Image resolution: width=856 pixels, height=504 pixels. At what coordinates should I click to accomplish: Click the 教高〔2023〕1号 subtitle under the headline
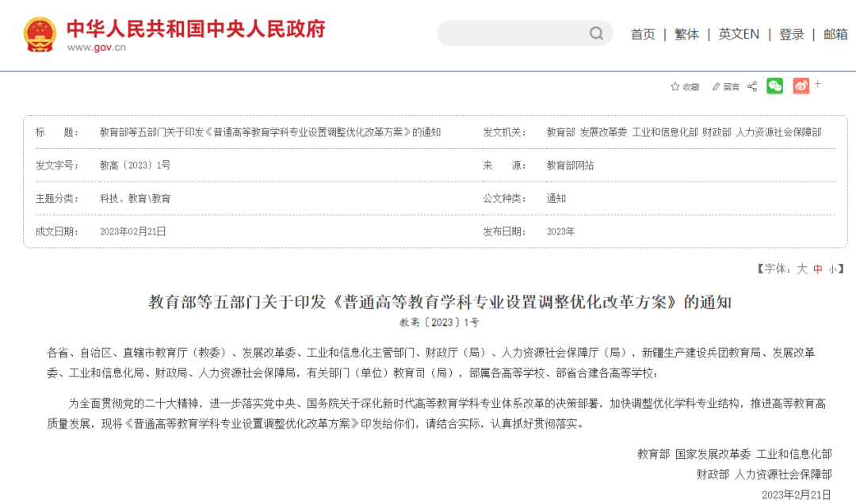pos(439,323)
